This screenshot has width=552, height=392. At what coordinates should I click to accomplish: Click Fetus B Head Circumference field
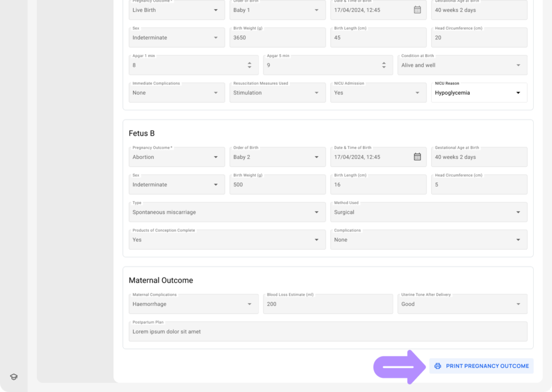pyautogui.click(x=479, y=185)
